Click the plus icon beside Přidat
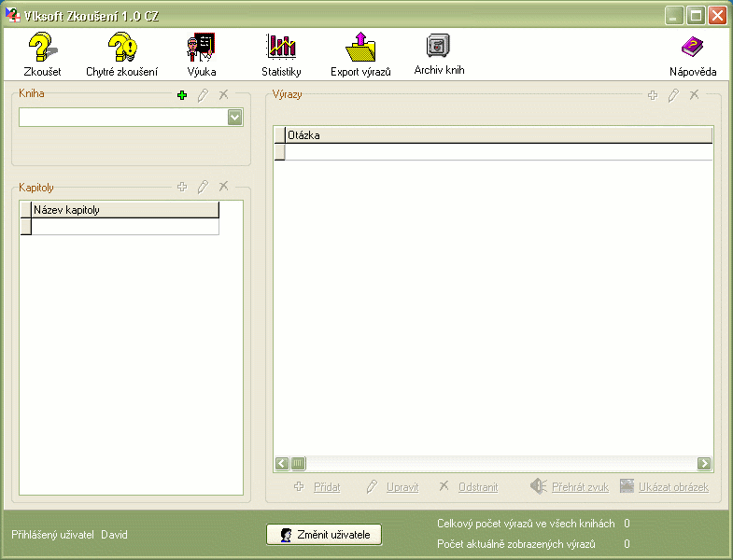733x560 pixels. (x=299, y=486)
